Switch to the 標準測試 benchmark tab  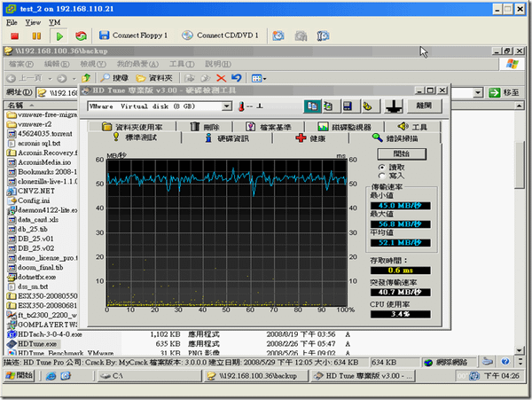(135, 137)
